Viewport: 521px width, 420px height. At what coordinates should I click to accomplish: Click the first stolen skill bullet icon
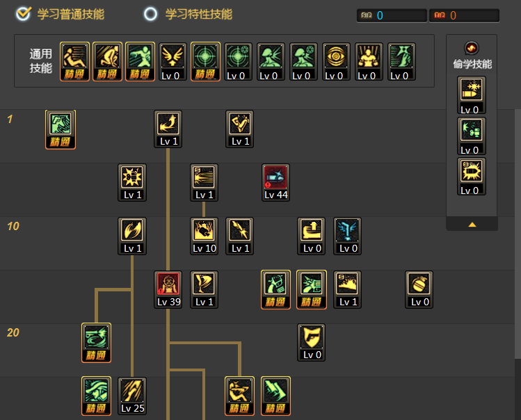[x=471, y=95]
